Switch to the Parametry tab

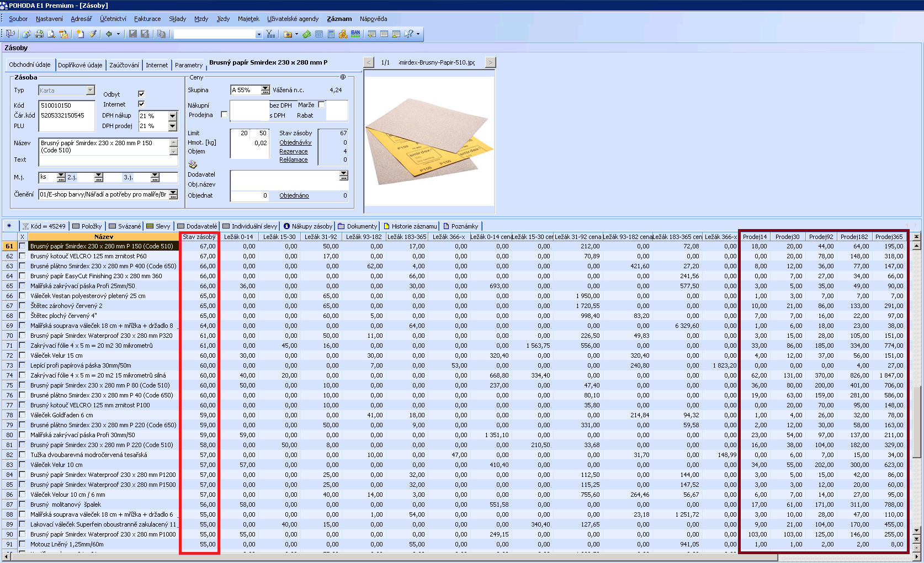click(189, 65)
